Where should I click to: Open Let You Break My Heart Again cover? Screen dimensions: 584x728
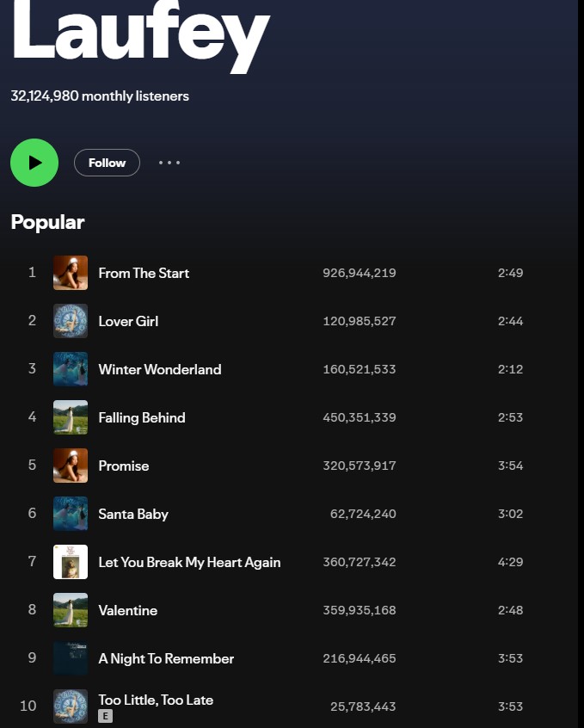pyautogui.click(x=71, y=562)
